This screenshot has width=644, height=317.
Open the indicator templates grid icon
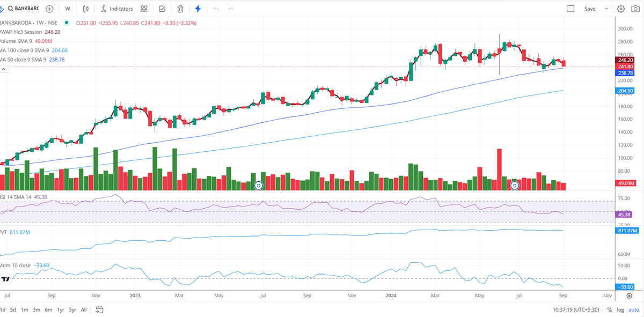click(144, 9)
